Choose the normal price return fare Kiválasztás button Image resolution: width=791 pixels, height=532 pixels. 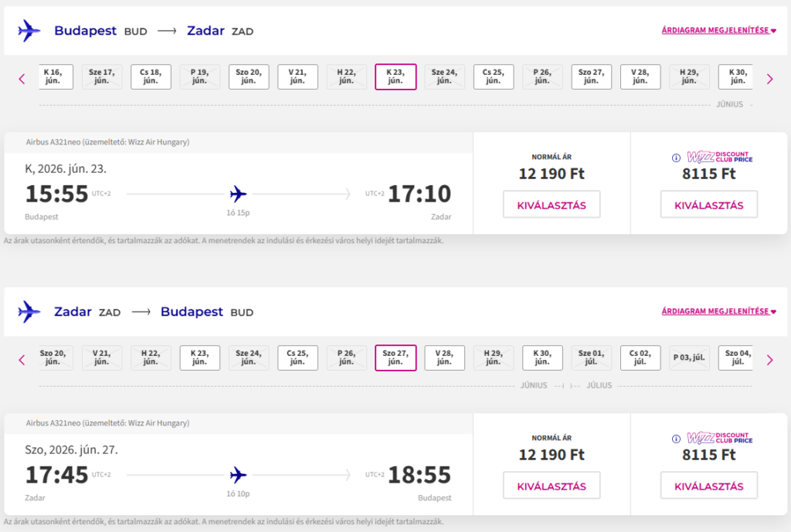click(x=552, y=486)
